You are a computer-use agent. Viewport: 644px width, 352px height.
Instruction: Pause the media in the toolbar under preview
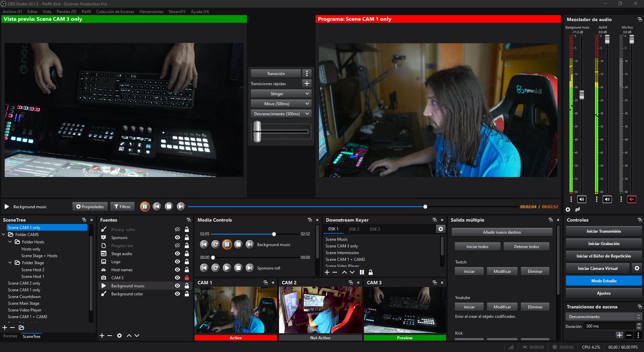coord(145,206)
